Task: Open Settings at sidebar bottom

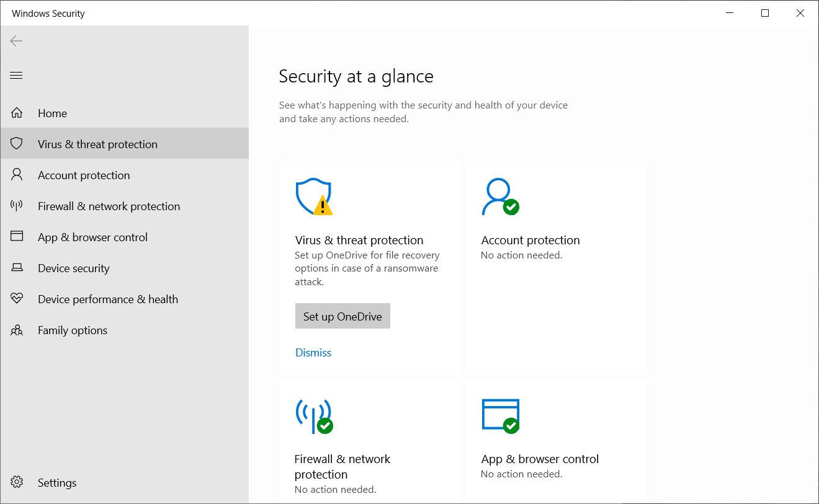Action: (x=124, y=482)
